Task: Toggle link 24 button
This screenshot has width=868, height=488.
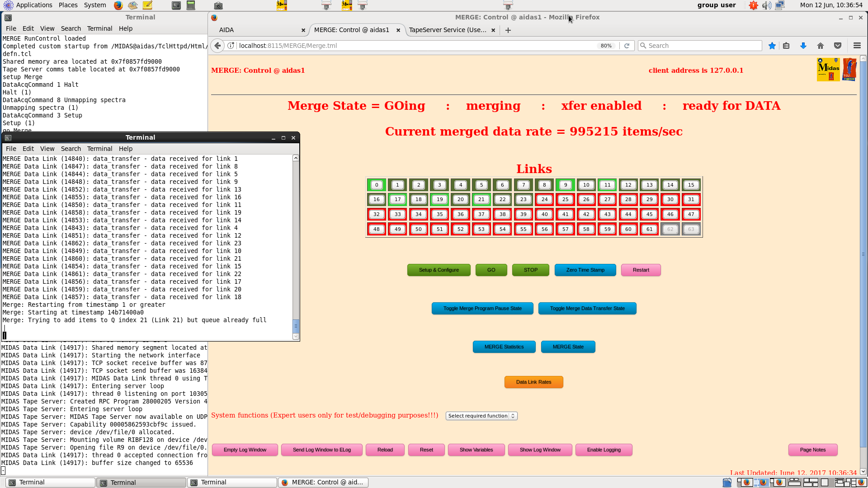Action: pos(544,199)
